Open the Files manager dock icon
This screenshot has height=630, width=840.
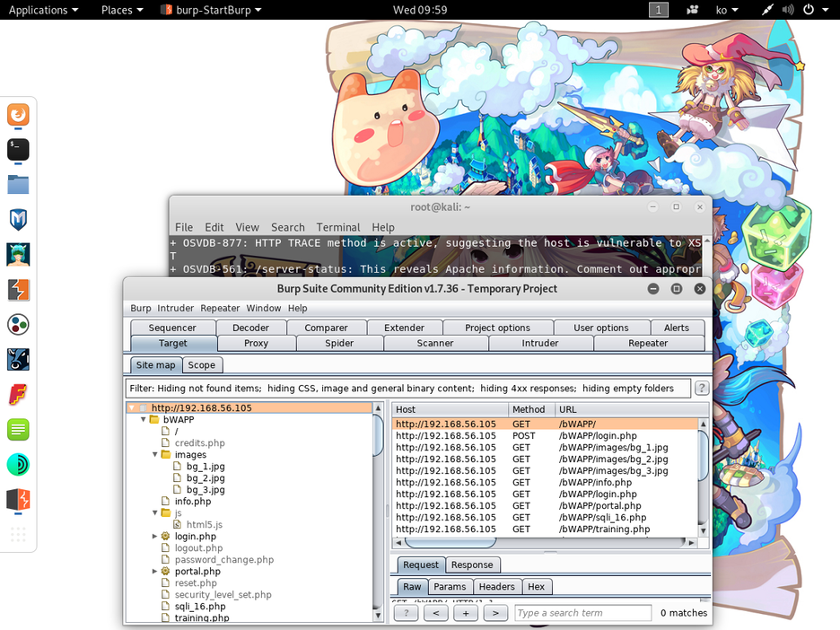click(x=18, y=185)
